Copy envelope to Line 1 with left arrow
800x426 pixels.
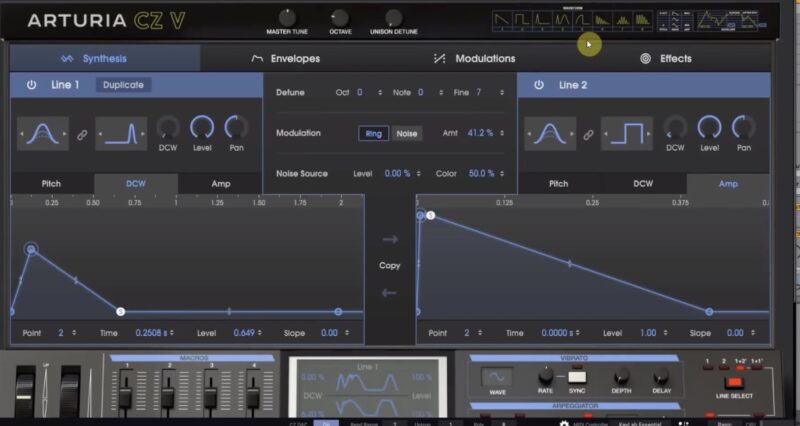389,293
